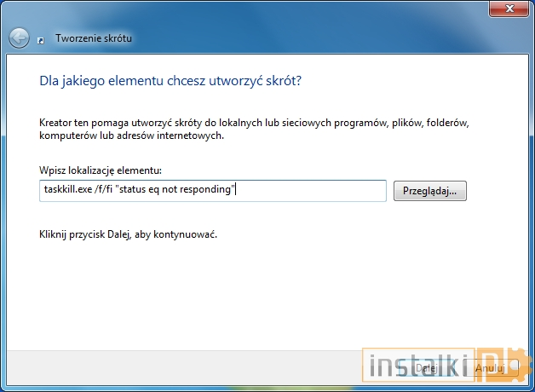Click the heading 'Dla jakiego elementu chcesz utworzyć skrót?'
Viewport: 535px width, 392px height.
[171, 81]
